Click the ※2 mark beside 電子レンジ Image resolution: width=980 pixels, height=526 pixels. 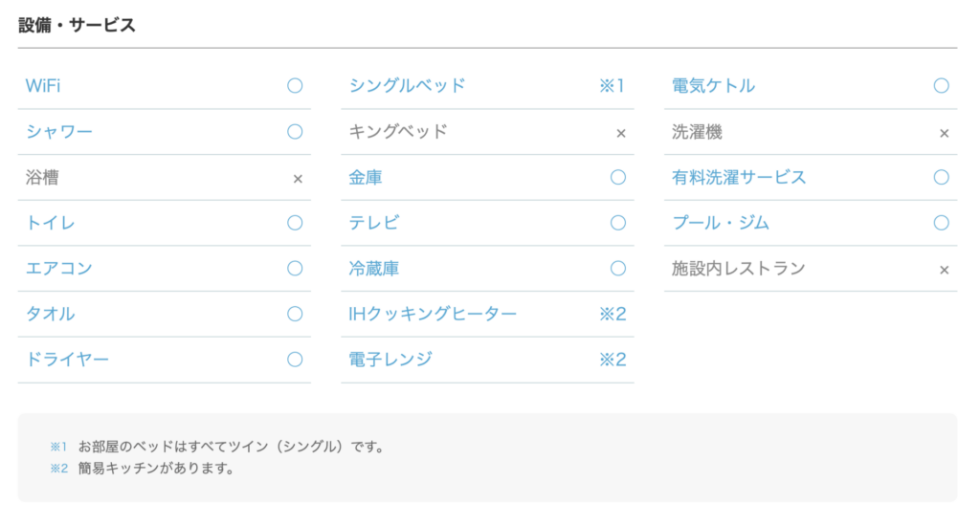612,360
